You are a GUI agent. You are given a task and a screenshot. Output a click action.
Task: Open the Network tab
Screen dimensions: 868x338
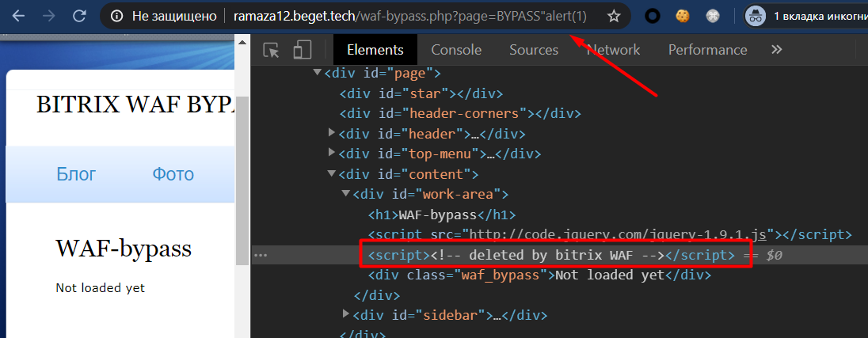coord(613,50)
